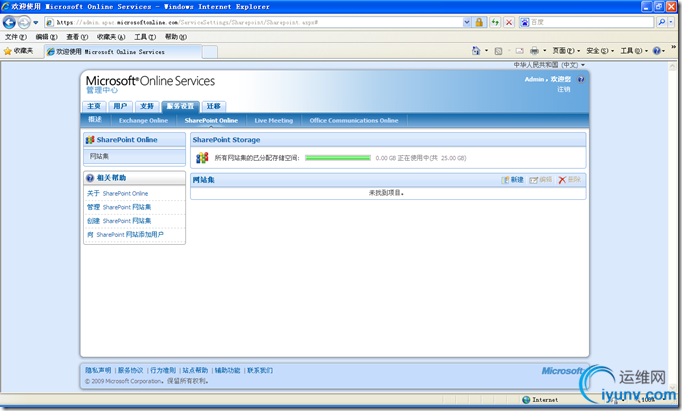
Task: Switch to the 用户 tab
Action: pyautogui.click(x=120, y=106)
